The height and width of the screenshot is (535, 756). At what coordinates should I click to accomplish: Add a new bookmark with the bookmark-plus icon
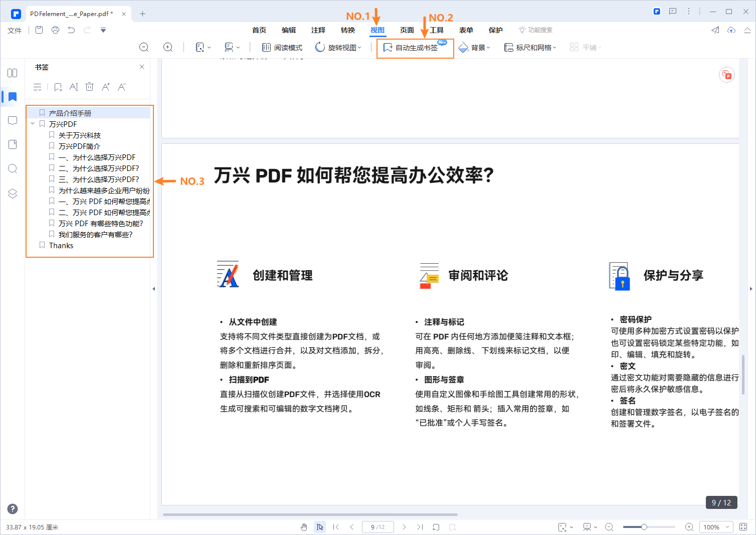click(x=58, y=87)
